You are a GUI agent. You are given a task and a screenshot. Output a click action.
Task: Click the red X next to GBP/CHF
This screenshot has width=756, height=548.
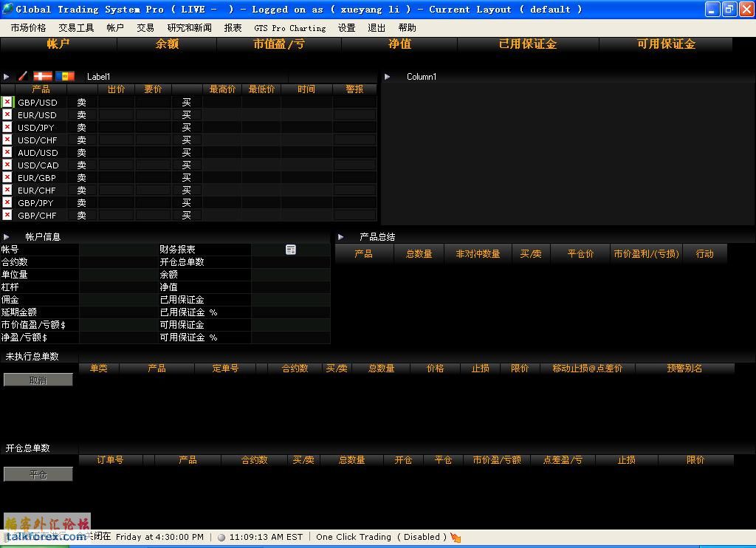7,215
